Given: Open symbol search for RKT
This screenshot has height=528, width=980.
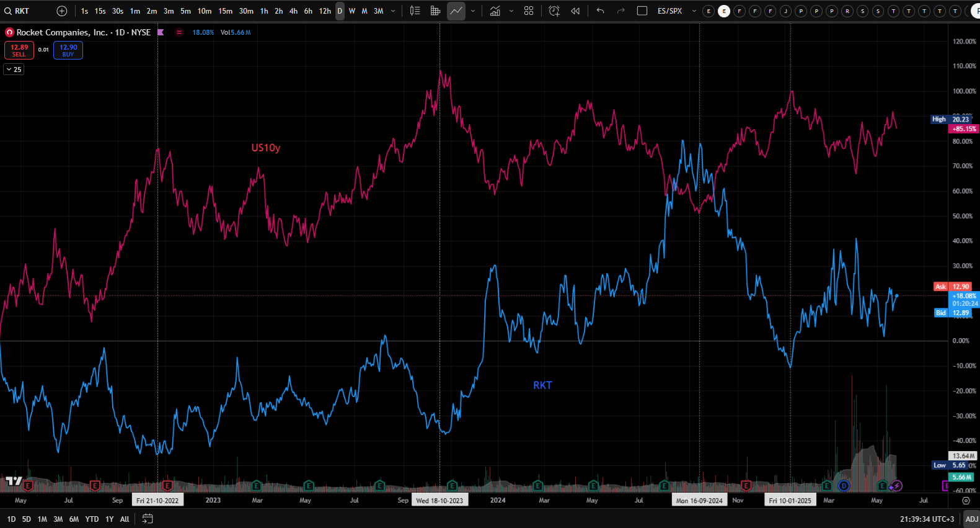Looking at the screenshot, I should click(x=17, y=11).
